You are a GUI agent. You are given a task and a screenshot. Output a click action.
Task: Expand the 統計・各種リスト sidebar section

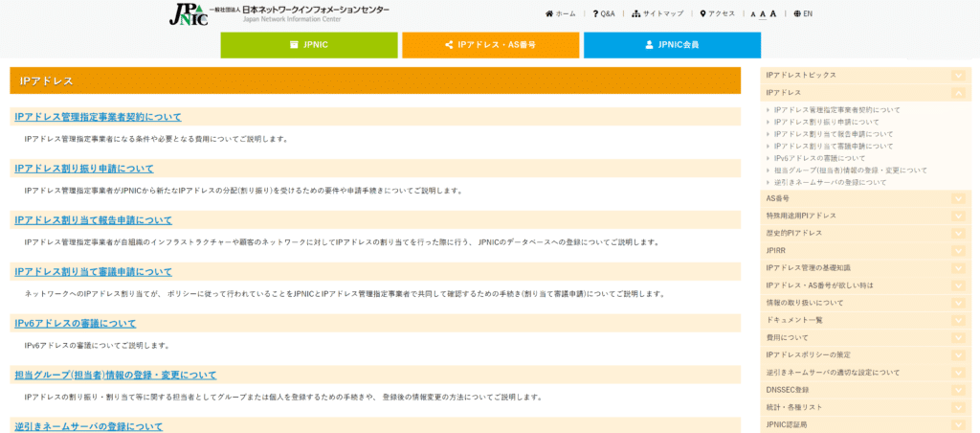pyautogui.click(x=958, y=407)
